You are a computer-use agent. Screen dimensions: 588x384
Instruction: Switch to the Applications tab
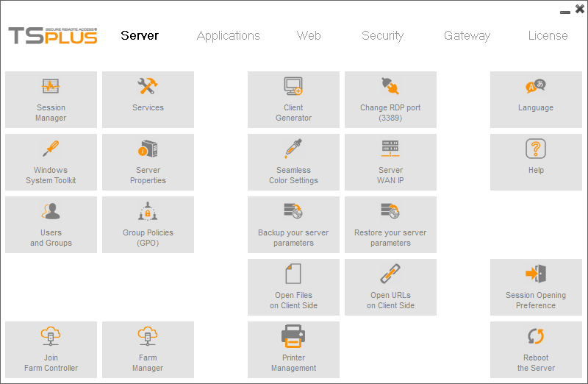[229, 35]
